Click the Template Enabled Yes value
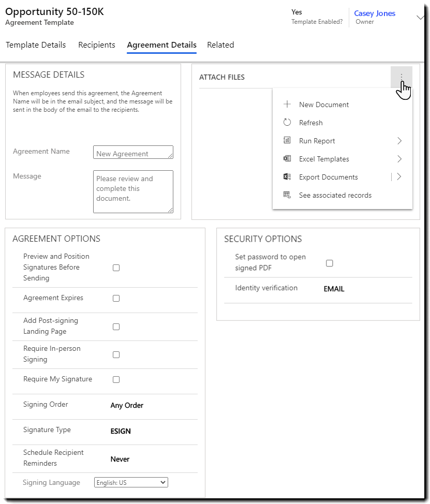The height and width of the screenshot is (504, 430). pyautogui.click(x=296, y=12)
